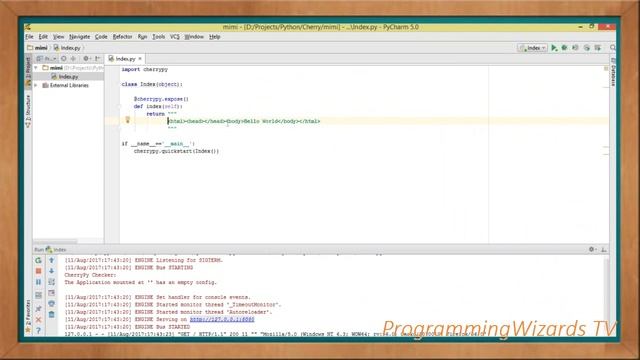Open the Help menu

click(x=215, y=37)
